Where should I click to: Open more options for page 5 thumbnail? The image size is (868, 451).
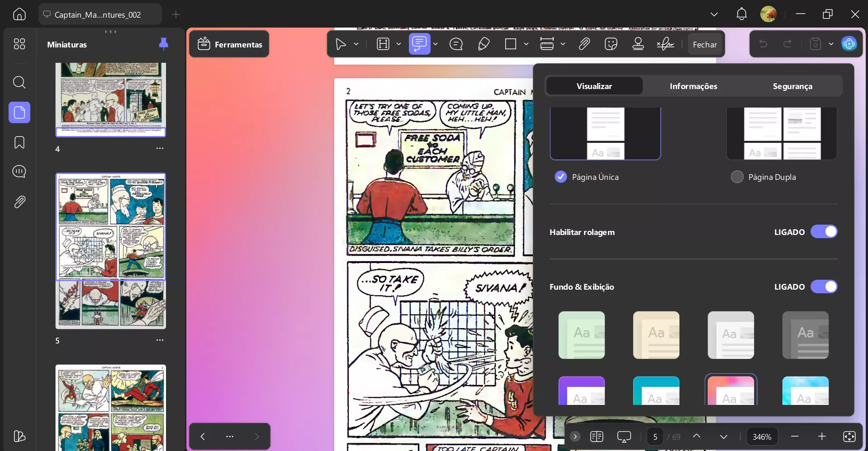(x=160, y=340)
